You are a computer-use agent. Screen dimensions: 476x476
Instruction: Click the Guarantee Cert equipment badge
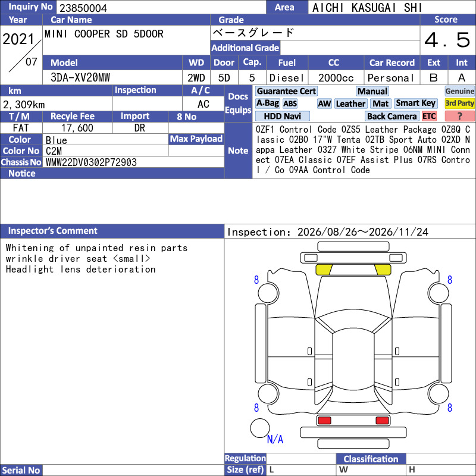click(x=286, y=91)
